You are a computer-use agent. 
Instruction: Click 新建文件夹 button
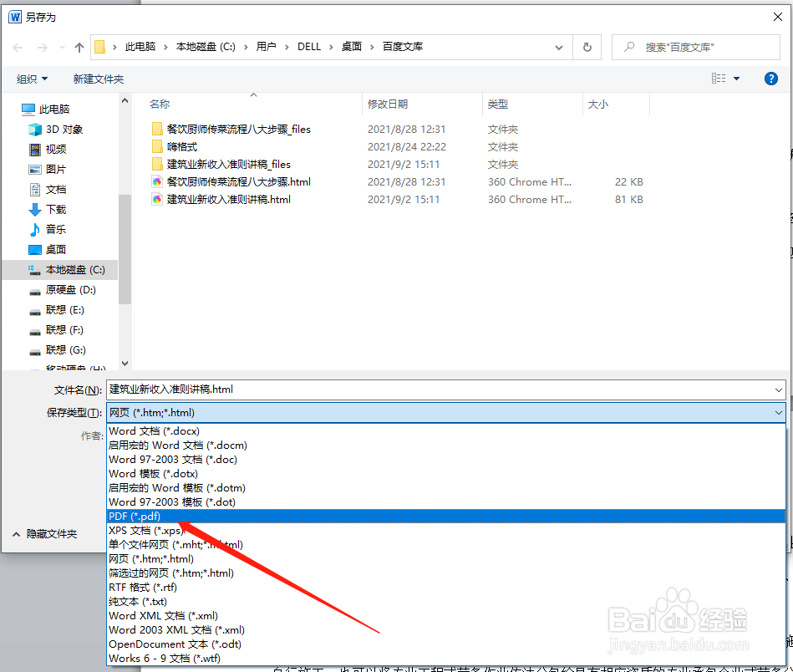98,79
